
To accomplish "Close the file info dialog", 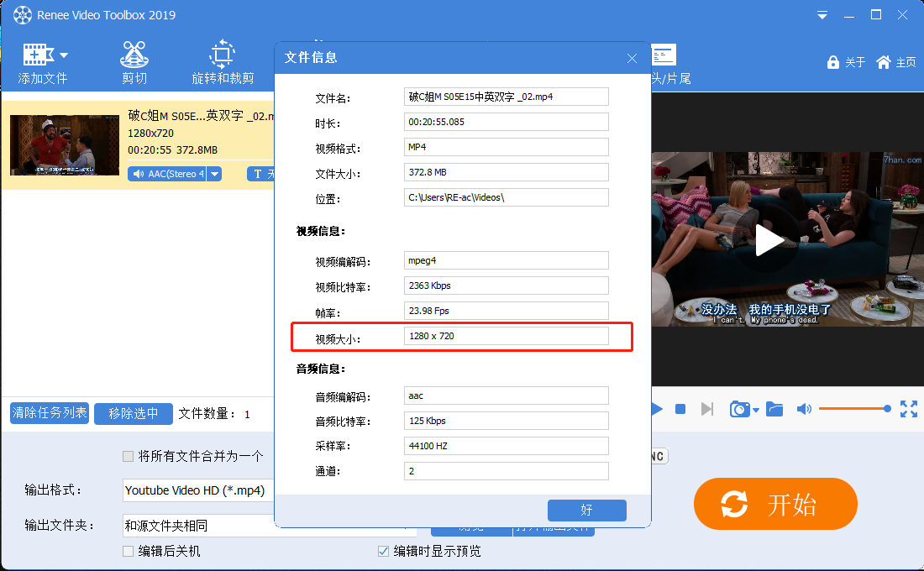I will (x=632, y=58).
